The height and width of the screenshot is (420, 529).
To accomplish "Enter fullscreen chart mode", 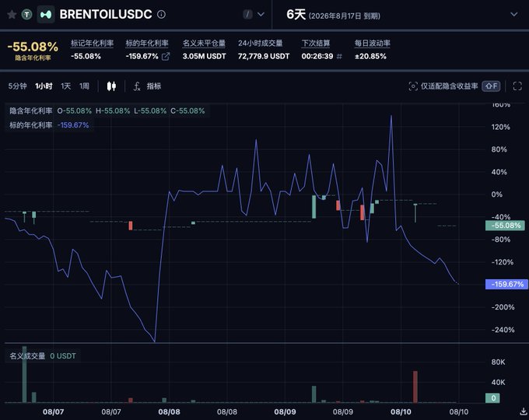I will coord(517,86).
